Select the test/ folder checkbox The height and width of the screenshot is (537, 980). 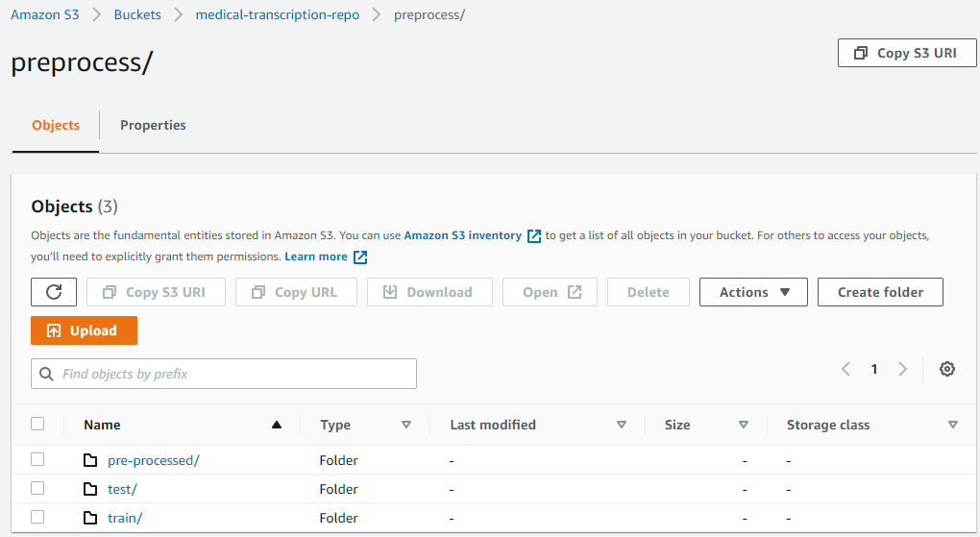tap(37, 488)
